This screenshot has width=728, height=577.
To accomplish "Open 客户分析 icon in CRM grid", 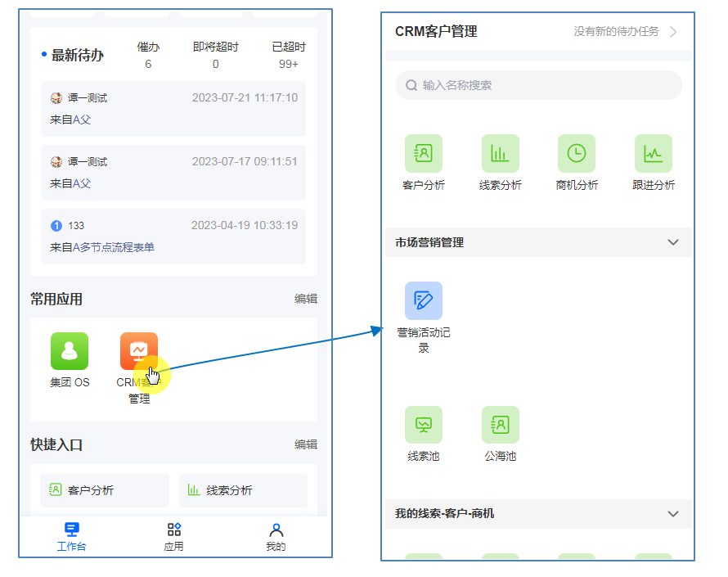I will 423,154.
